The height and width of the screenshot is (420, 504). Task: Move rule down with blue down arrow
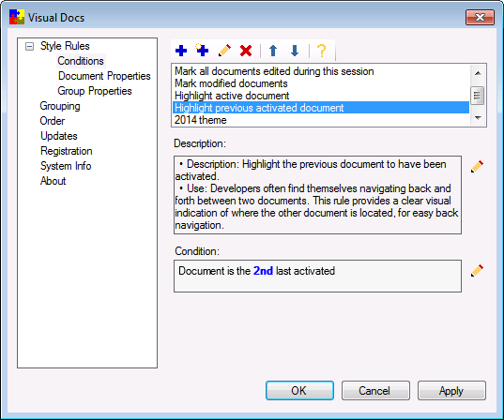tap(295, 51)
